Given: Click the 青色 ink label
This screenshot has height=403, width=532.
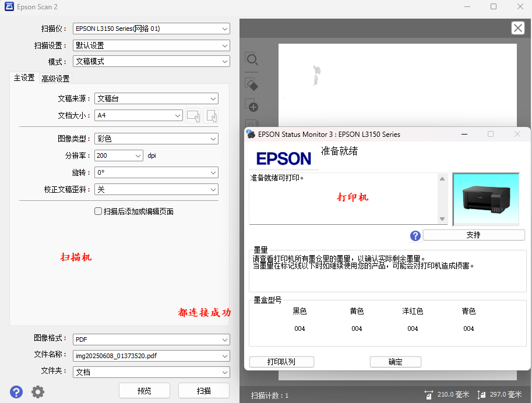Looking at the screenshot, I should pyautogui.click(x=468, y=311).
